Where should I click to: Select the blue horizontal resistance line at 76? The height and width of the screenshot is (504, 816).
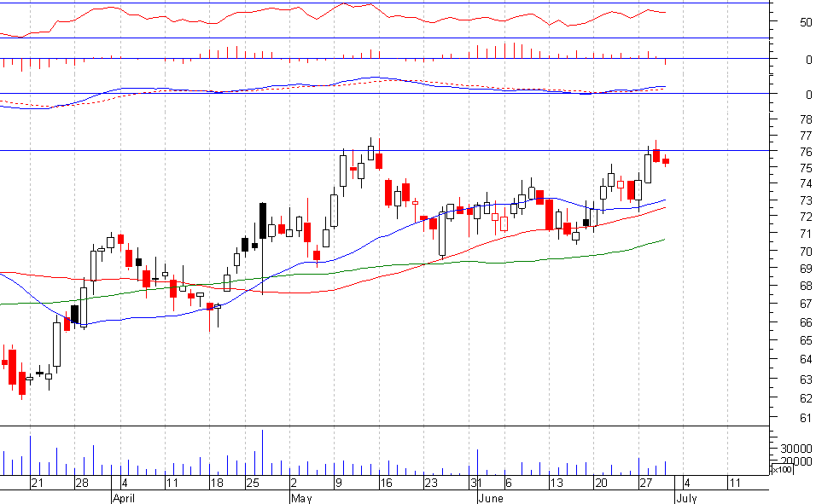tap(385, 151)
